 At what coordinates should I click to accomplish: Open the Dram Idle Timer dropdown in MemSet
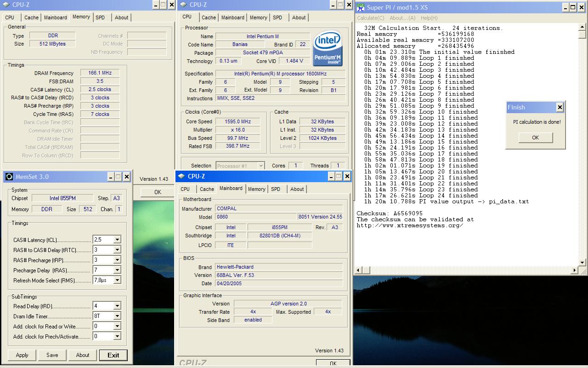click(117, 316)
